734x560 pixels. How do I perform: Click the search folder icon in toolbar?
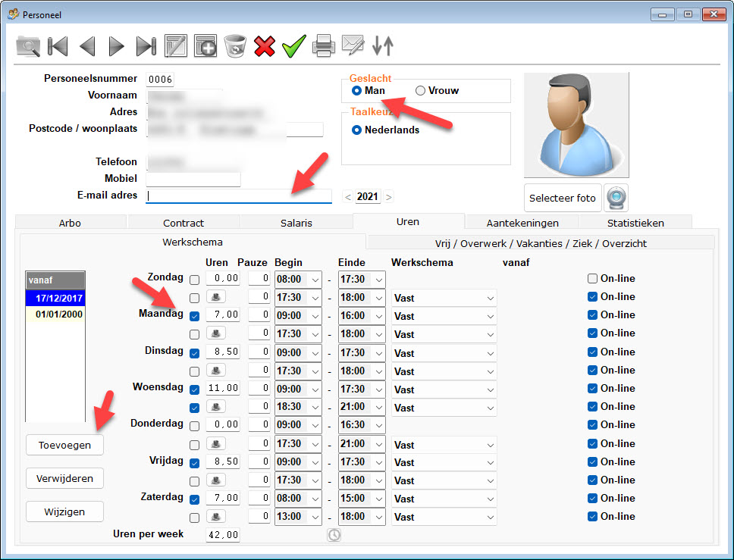tap(28, 46)
